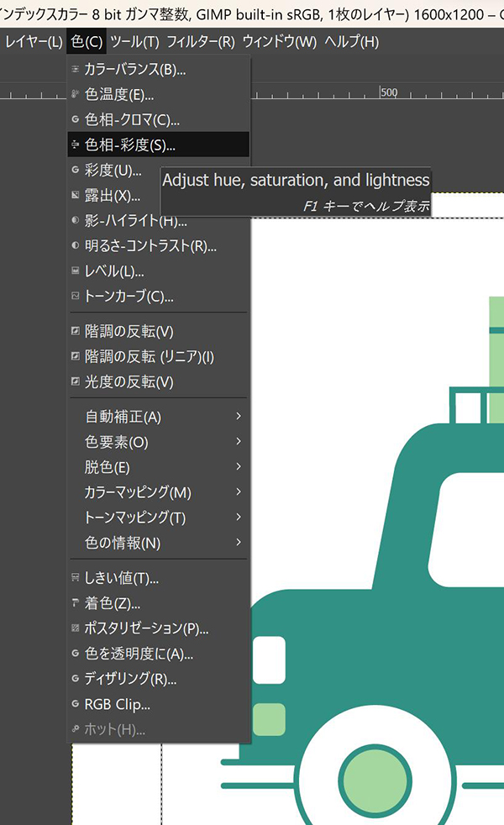Screen dimensions: 504x825
Task: Open the レイヤー(L) menu
Action: (x=33, y=41)
